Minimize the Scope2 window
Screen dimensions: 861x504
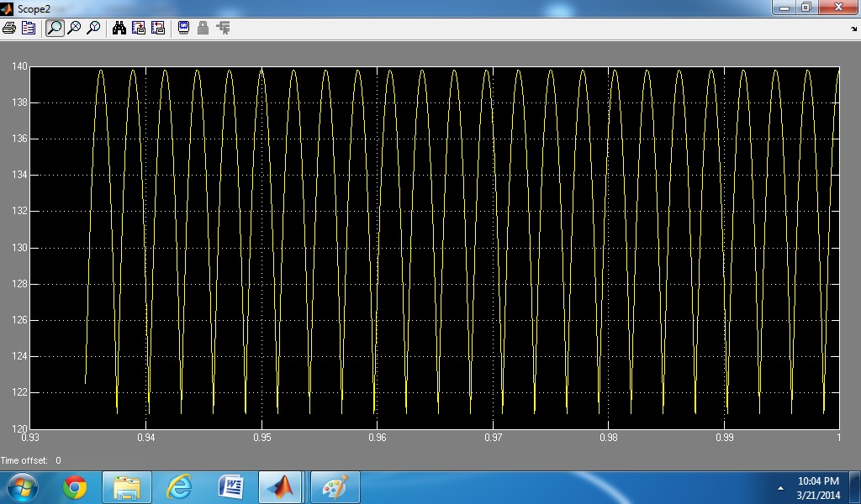[x=784, y=7]
